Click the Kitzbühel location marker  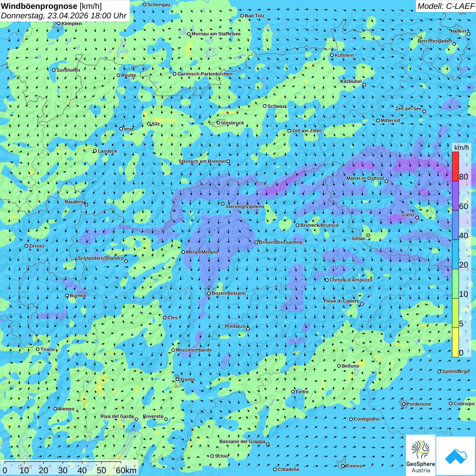pyautogui.click(x=364, y=85)
